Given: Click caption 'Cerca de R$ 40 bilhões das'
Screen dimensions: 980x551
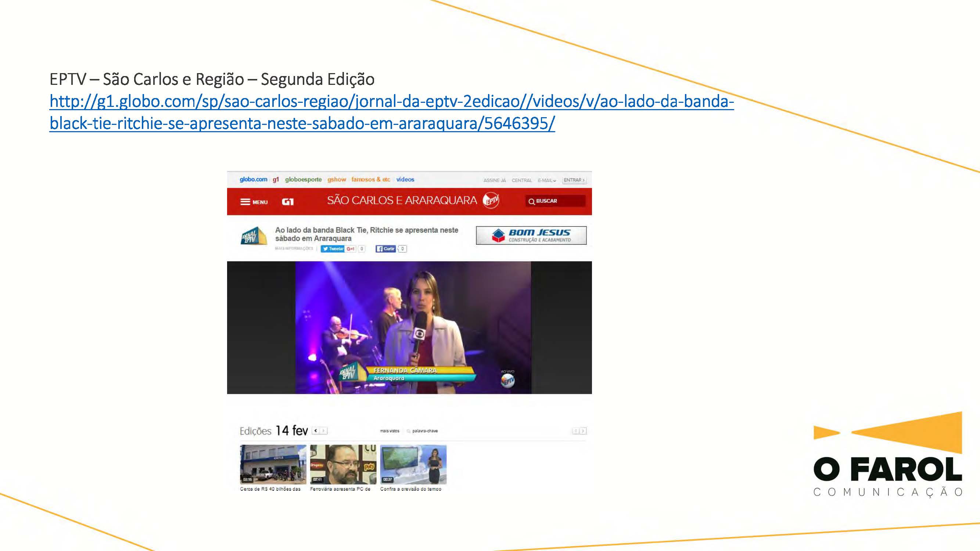Looking at the screenshot, I should click(270, 489).
